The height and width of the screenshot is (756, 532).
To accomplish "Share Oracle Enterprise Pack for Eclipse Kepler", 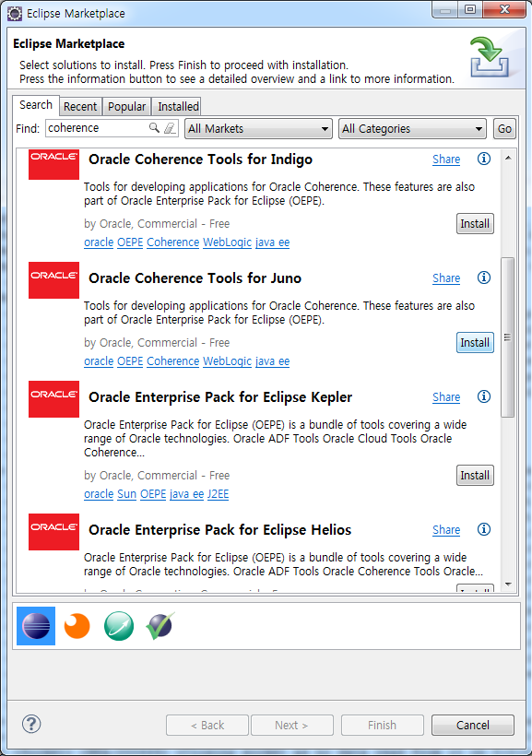I will click(x=446, y=397).
